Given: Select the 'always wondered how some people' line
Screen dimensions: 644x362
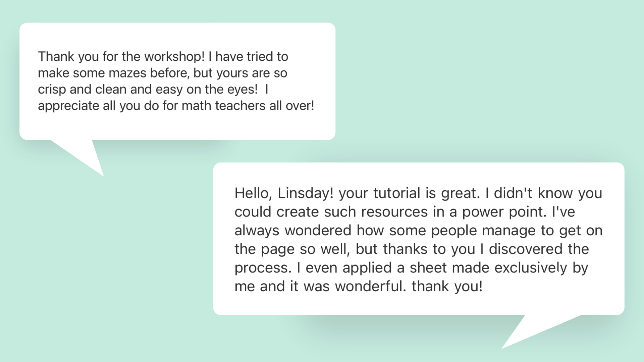Looking at the screenshot, I should (419, 231).
